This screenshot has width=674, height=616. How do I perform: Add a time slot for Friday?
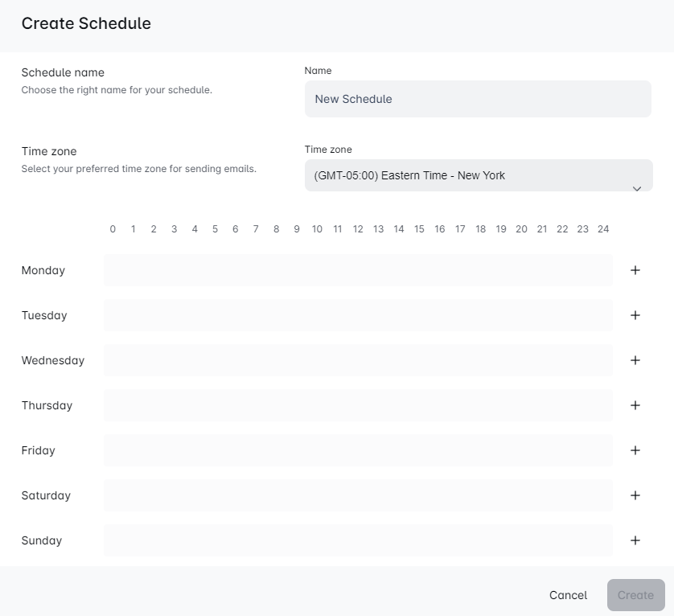635,450
